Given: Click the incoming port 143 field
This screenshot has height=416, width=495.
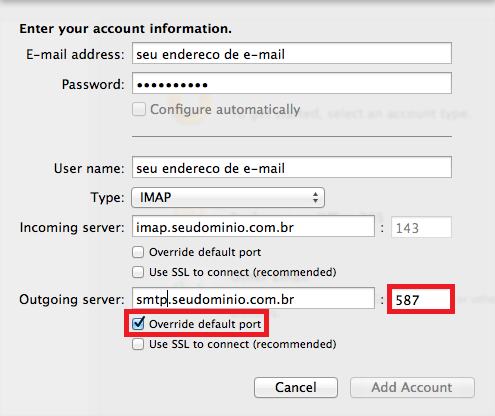Looking at the screenshot, I should click(421, 227).
